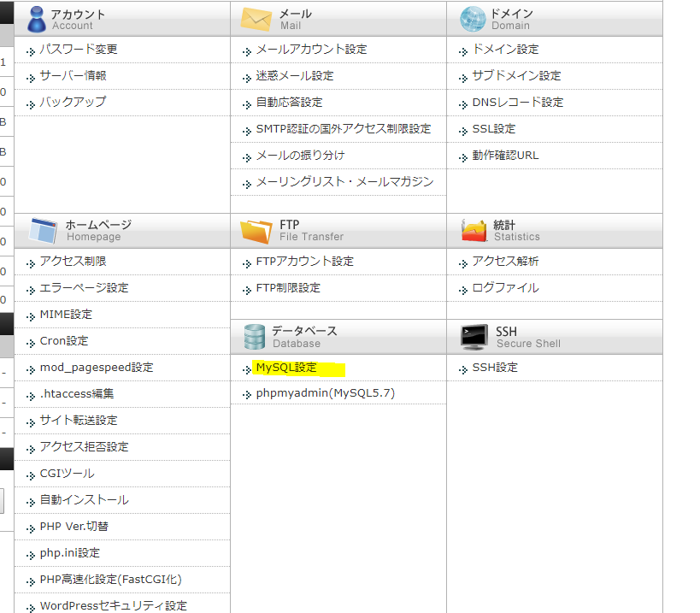
Task: Open CGIツール link
Action: click(68, 474)
